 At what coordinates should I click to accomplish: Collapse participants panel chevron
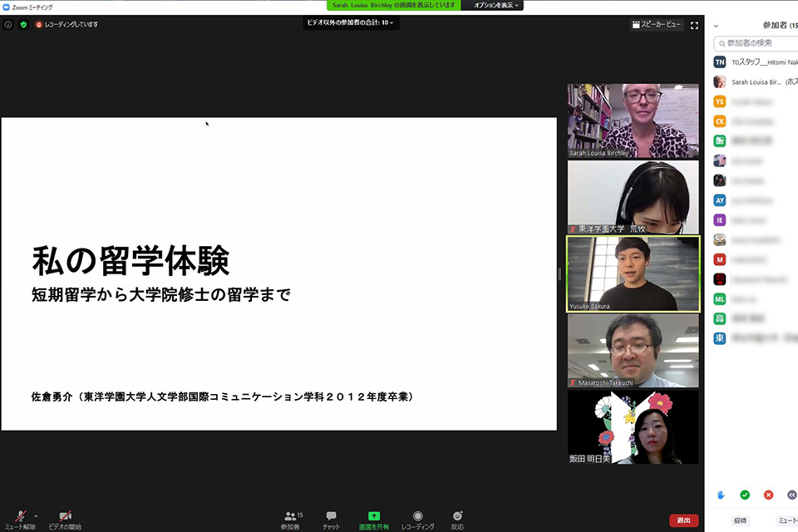[x=716, y=26]
